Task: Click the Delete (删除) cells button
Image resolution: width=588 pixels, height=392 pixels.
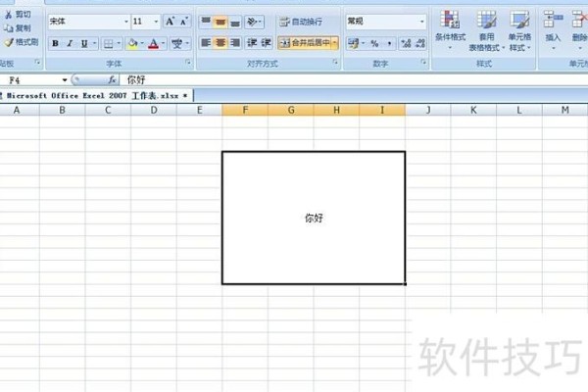Action: (579, 30)
